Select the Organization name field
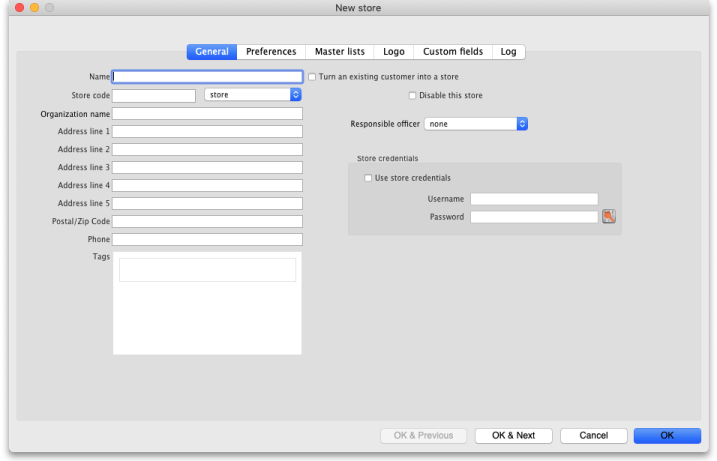The image size is (717, 461). [x=207, y=114]
